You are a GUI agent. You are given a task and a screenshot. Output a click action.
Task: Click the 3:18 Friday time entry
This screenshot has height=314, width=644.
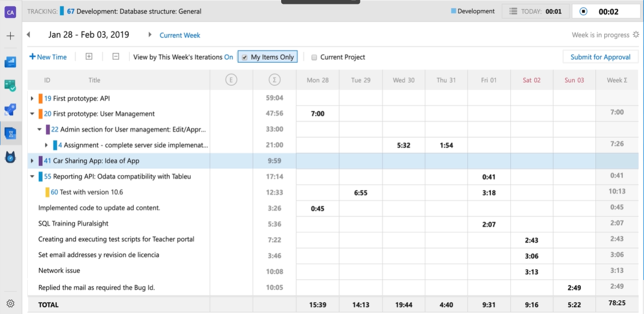[x=489, y=192]
